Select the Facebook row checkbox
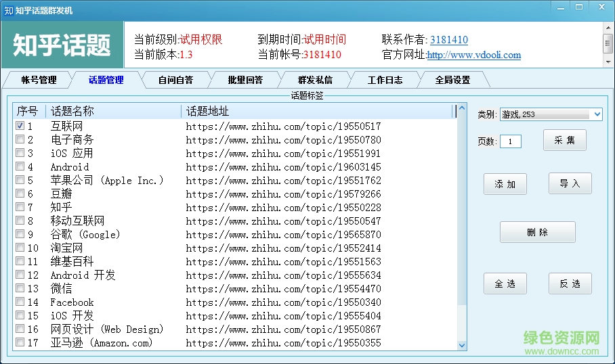This screenshot has height=364, width=615. coord(20,302)
